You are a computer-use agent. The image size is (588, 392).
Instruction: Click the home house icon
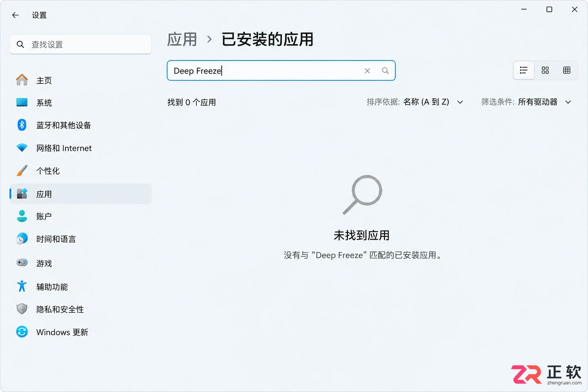(x=22, y=80)
